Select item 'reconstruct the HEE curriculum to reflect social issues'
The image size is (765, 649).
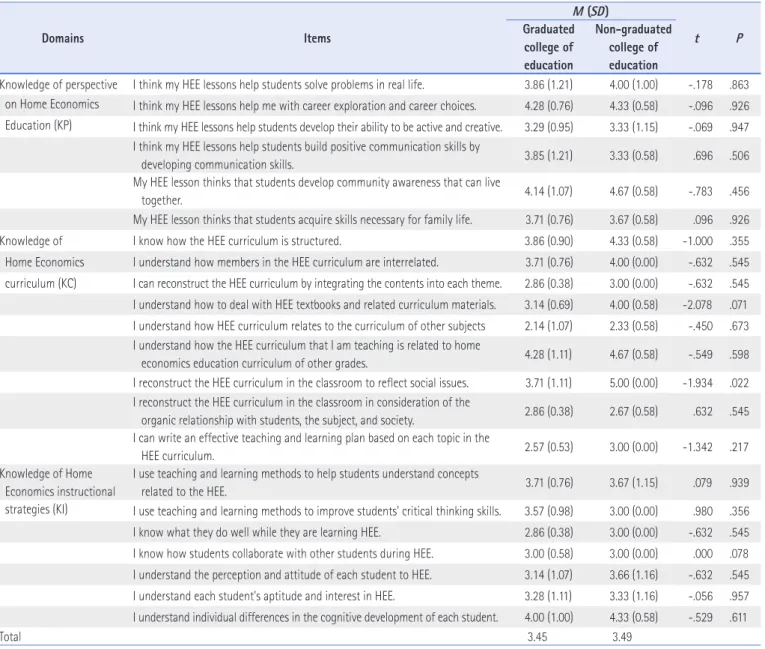[x=301, y=383]
